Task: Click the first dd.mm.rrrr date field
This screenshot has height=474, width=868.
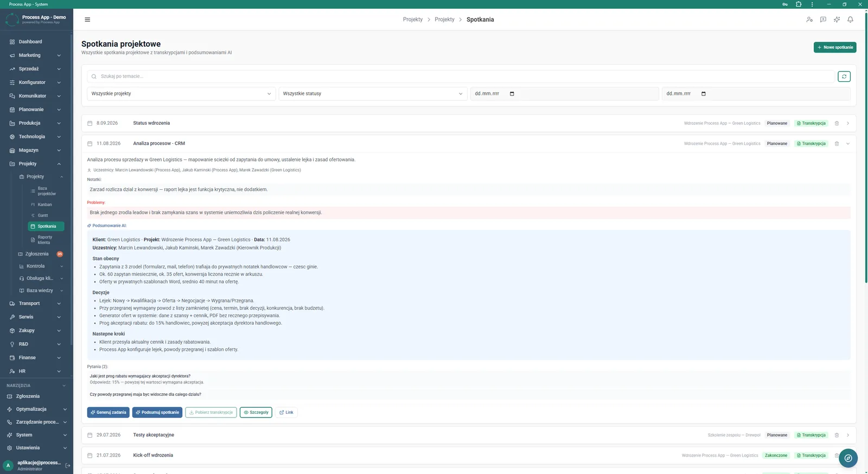Action: pyautogui.click(x=564, y=94)
